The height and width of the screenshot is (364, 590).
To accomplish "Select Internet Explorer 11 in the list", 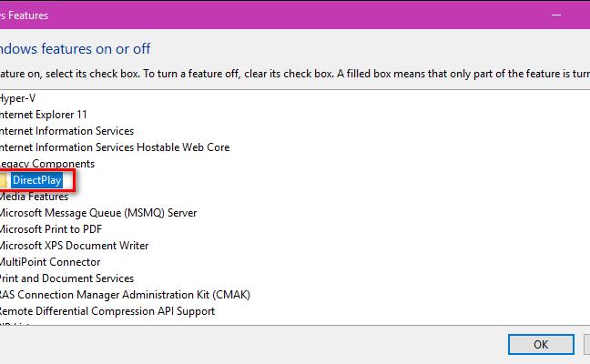I will (x=44, y=115).
